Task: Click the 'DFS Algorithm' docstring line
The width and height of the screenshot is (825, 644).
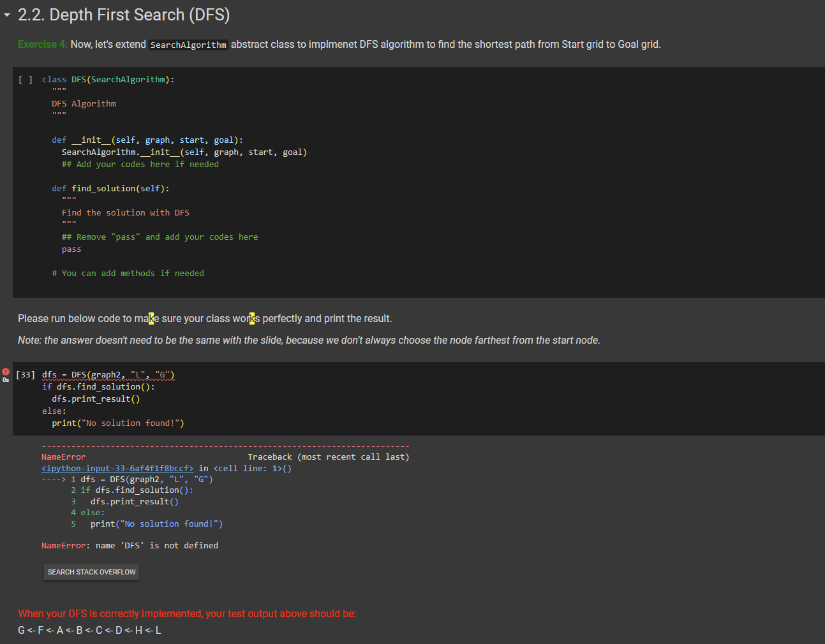Action: tap(84, 104)
